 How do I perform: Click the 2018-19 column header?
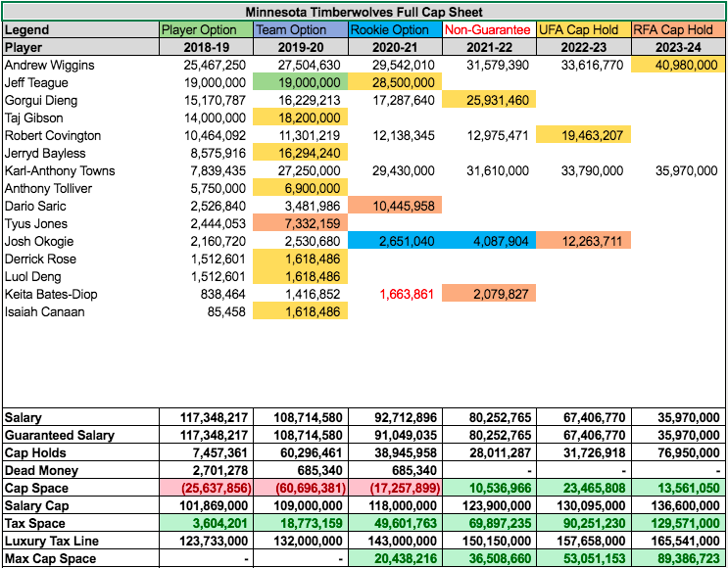(206, 47)
